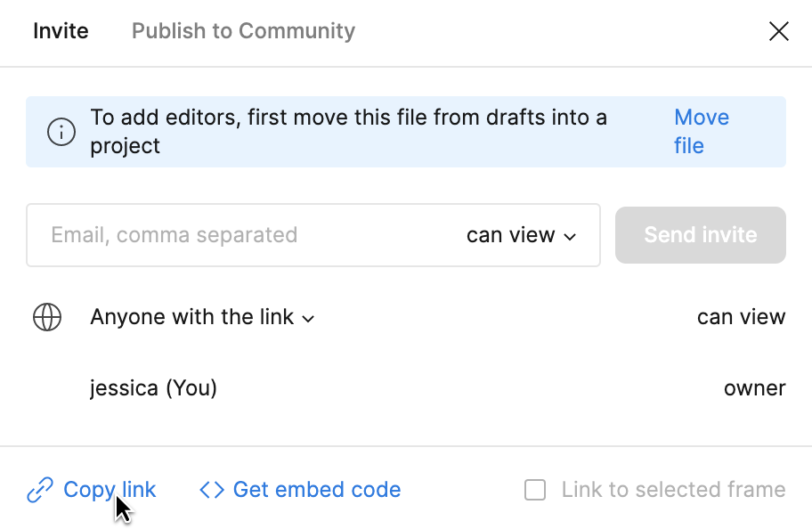The height and width of the screenshot is (529, 812).
Task: Click the Link to selected frame label text
Action: 674,490
